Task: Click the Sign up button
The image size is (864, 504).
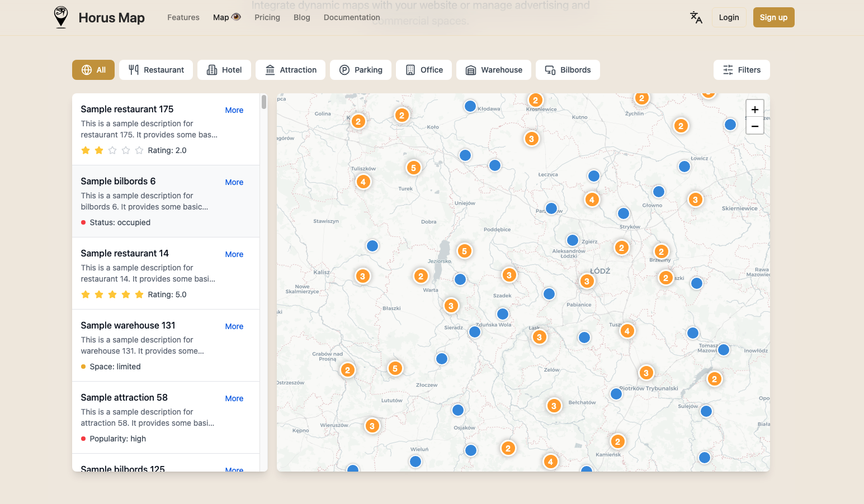Action: (x=773, y=17)
